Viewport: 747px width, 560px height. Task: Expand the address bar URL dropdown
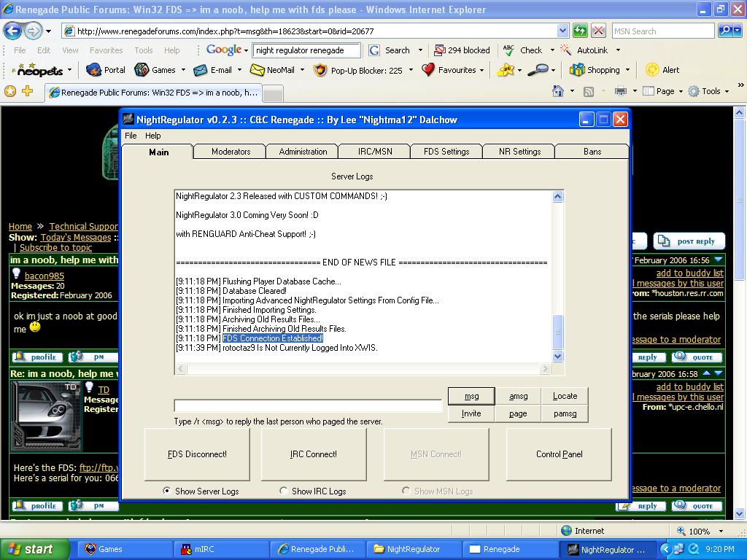[x=562, y=31]
